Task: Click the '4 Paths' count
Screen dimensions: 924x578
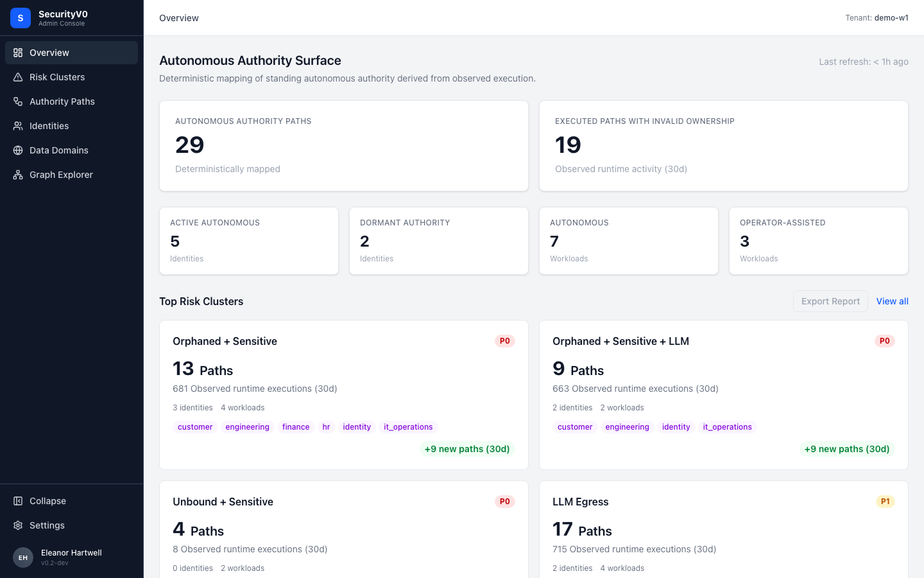Action: click(198, 529)
